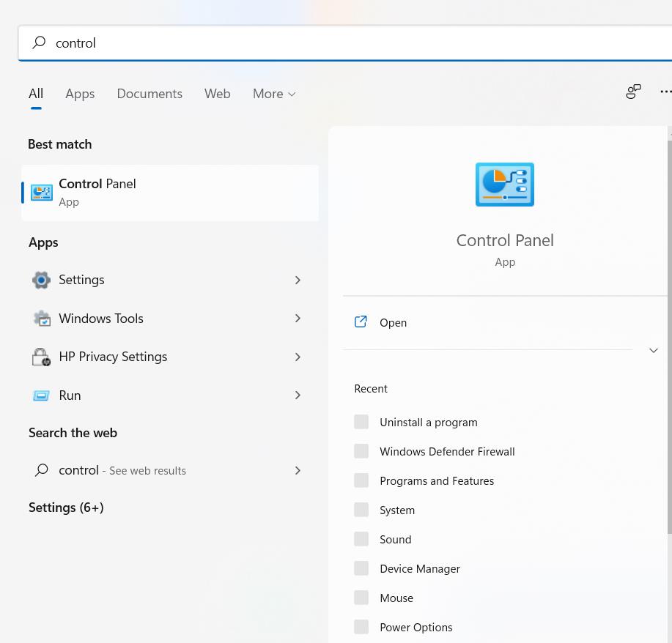Open Control Panel best match result
The width and height of the screenshot is (672, 643).
click(x=170, y=193)
